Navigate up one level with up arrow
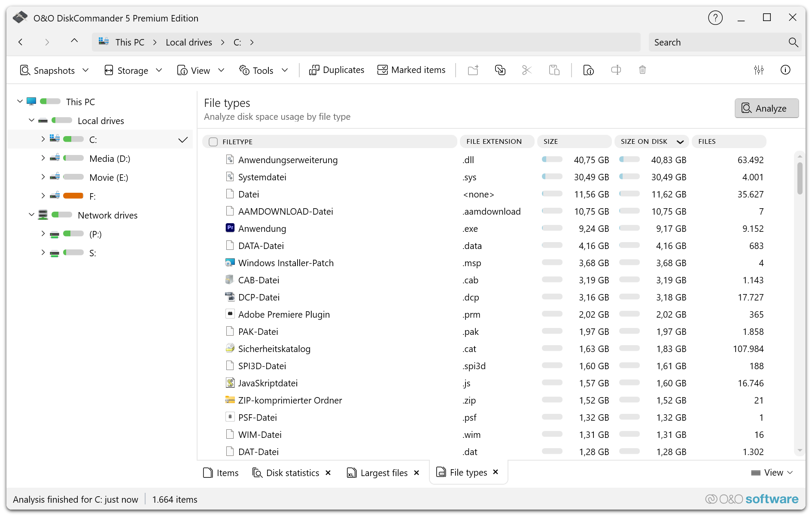 click(x=74, y=41)
